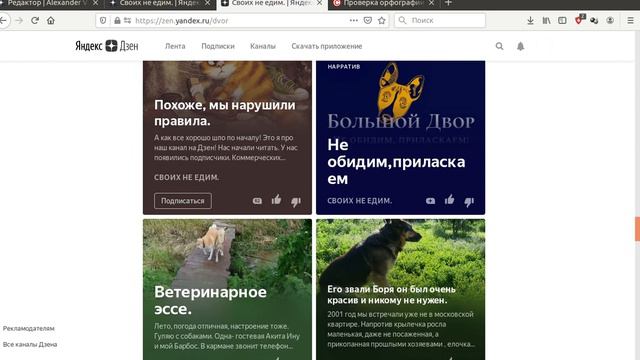Close the active Своих не едим tab
This screenshot has height=360, width=640.
(320, 3)
